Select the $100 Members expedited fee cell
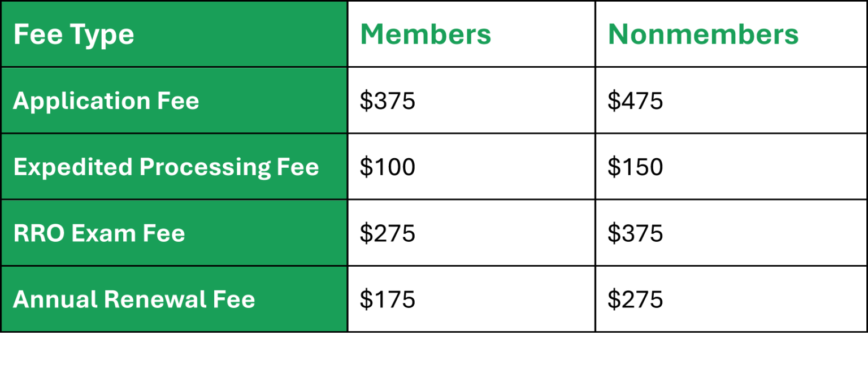Image resolution: width=868 pixels, height=365 pixels. point(388,167)
